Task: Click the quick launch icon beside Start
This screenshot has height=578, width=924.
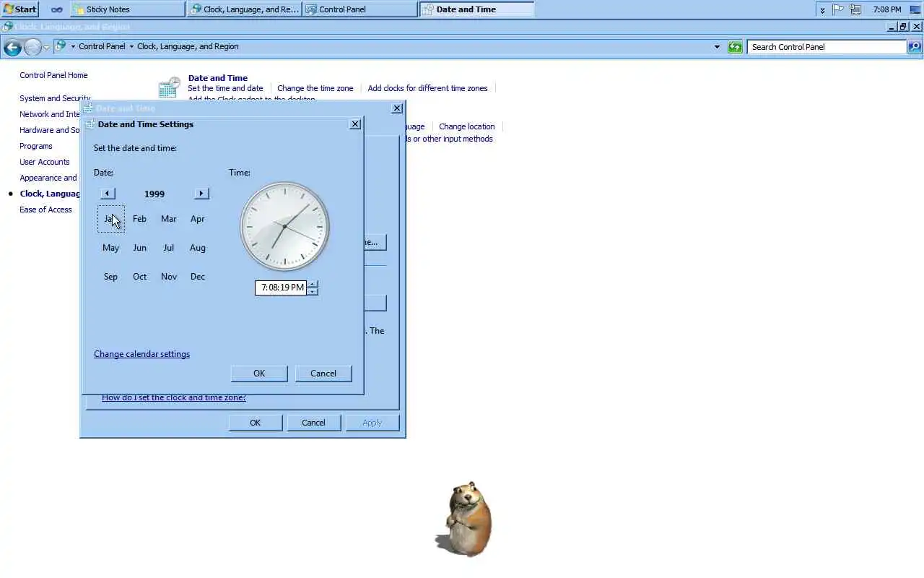Action: [x=56, y=9]
